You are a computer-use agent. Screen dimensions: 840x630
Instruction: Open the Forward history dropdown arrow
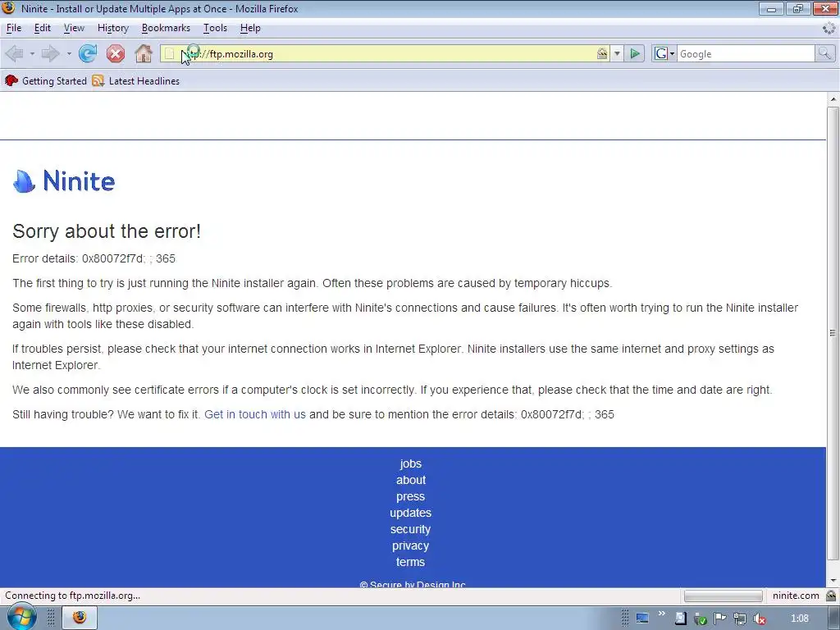click(69, 53)
